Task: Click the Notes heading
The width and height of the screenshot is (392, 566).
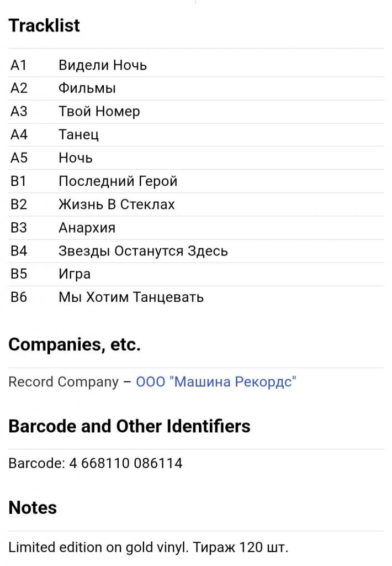Action: coord(33,507)
